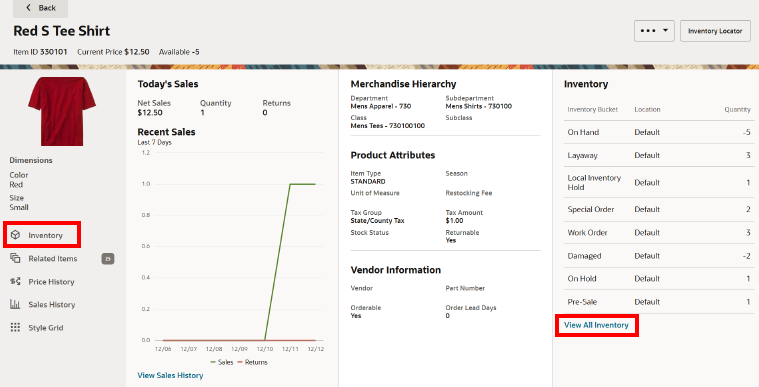759x387 pixels.
Task: Click the STANDARD item type value
Action: click(x=368, y=182)
